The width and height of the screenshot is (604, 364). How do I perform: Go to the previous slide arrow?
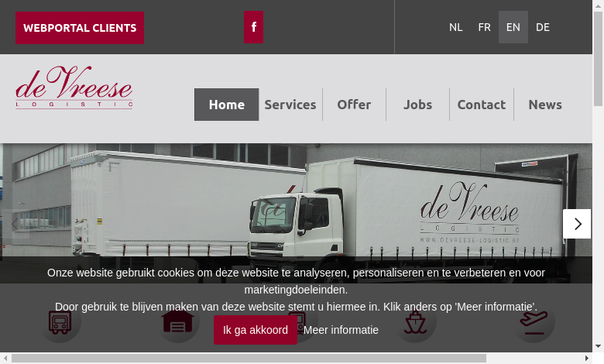[x=15, y=224]
